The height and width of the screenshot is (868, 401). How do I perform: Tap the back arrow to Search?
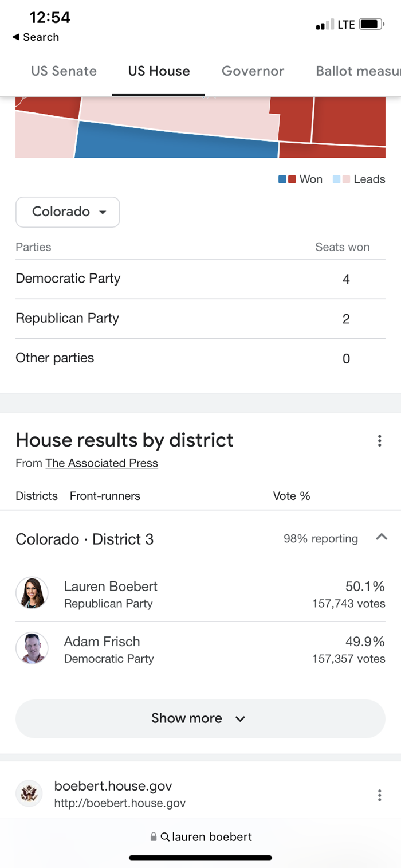click(x=15, y=37)
